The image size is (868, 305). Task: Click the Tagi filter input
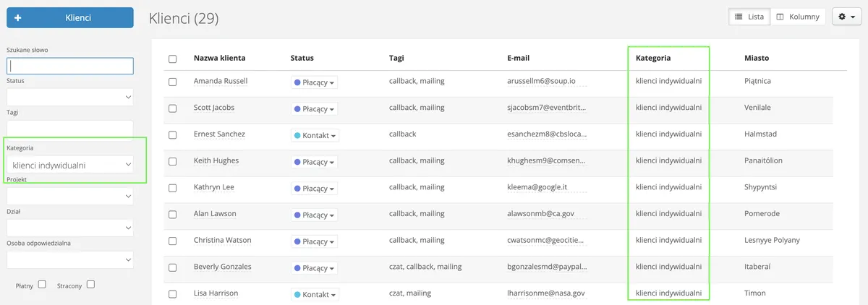pyautogui.click(x=69, y=129)
